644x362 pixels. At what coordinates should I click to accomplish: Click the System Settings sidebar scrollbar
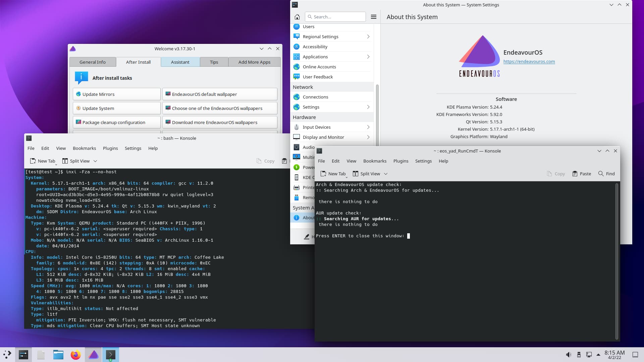377,114
